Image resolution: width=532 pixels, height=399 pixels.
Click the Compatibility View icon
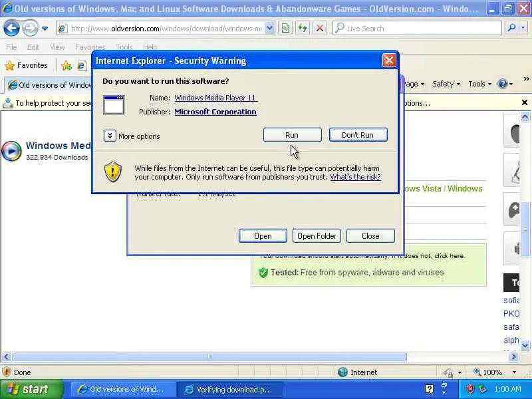pos(286,29)
